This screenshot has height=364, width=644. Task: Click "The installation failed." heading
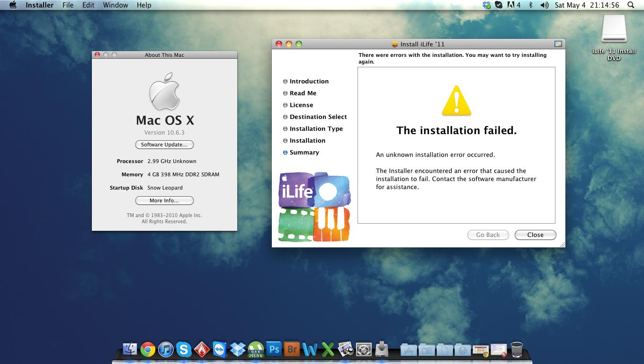click(456, 130)
